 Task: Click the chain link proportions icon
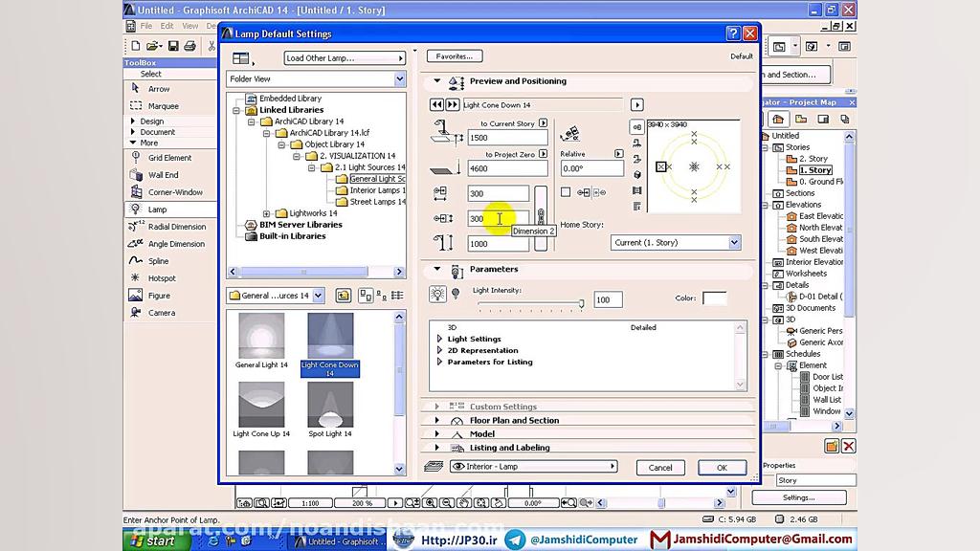(x=541, y=218)
